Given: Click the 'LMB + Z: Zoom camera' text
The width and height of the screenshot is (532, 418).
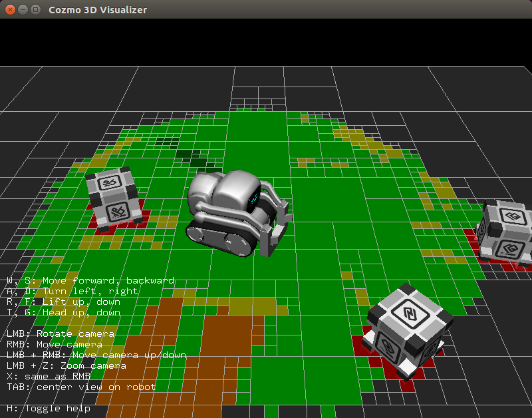Looking at the screenshot, I should tap(66, 365).
